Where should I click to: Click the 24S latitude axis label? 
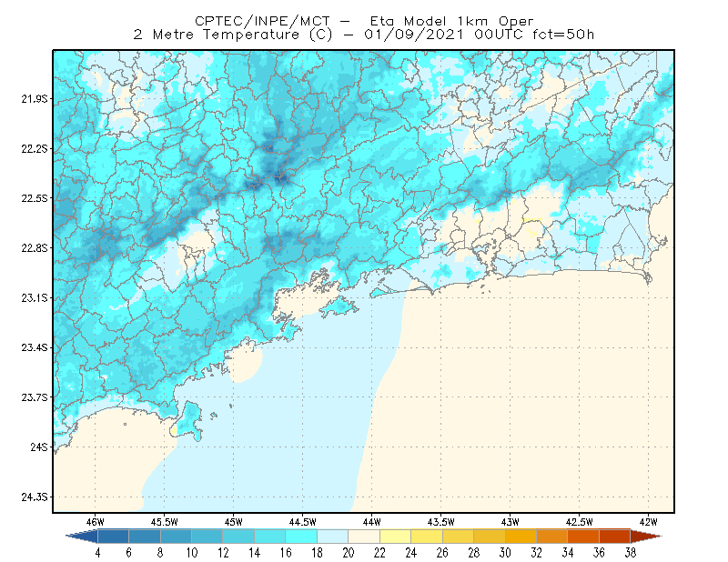pyautogui.click(x=39, y=447)
